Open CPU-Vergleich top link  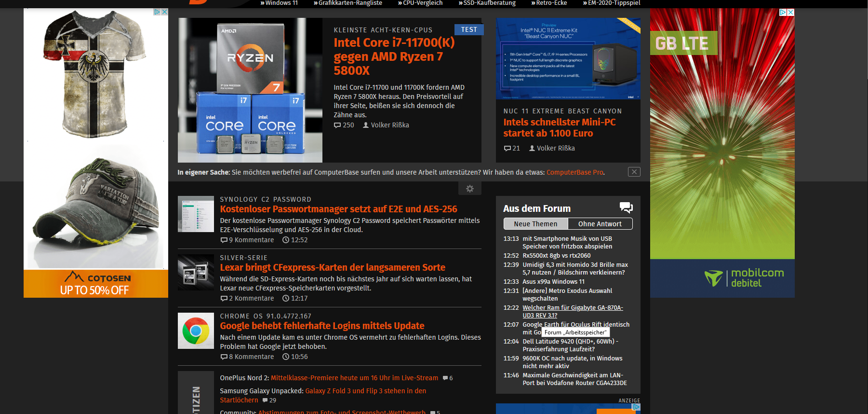coord(420,3)
